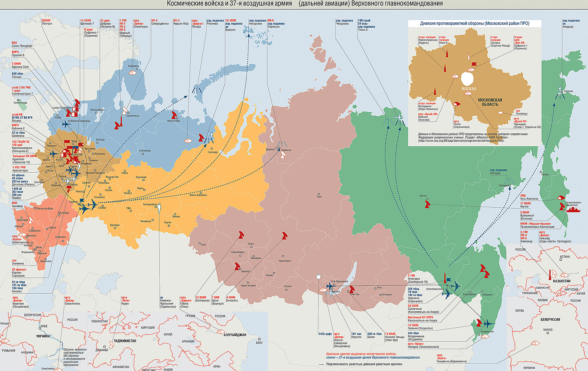588x371 pixels.
Task: Click the radar dish icon at Barnaul
Action: pyautogui.click(x=237, y=266)
